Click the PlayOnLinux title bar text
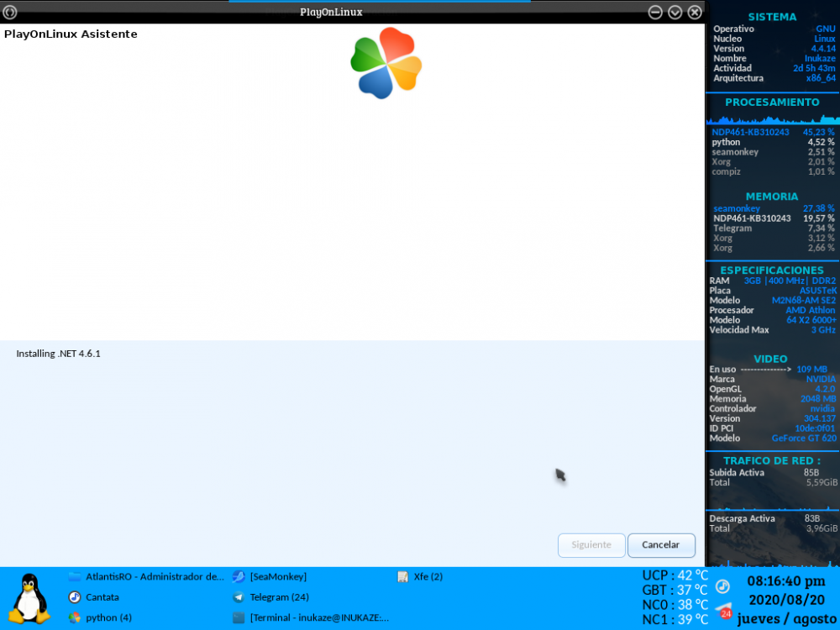This screenshot has height=630, width=840. (x=331, y=12)
